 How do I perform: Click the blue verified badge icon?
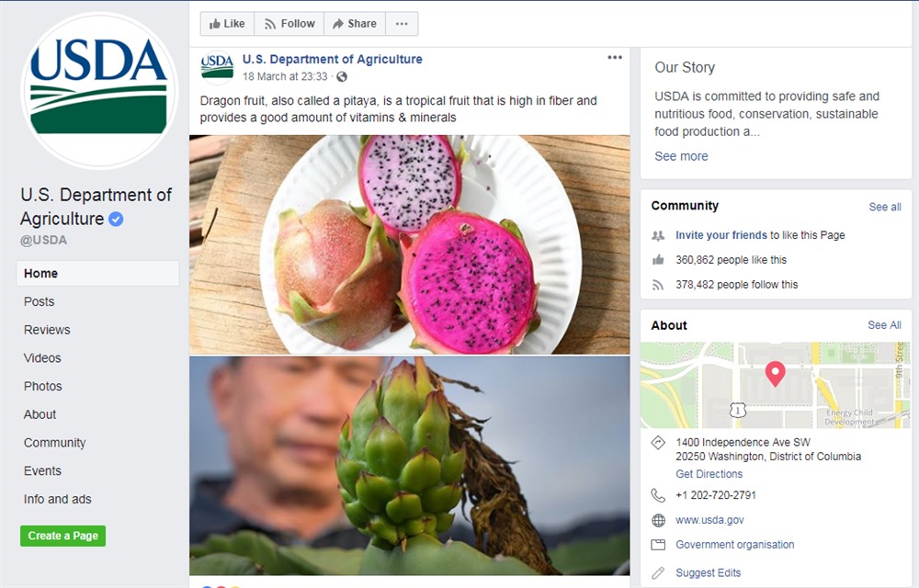coord(117,220)
